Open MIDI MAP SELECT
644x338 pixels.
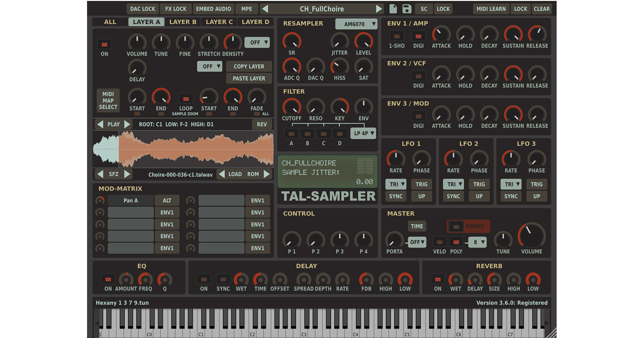(x=108, y=100)
